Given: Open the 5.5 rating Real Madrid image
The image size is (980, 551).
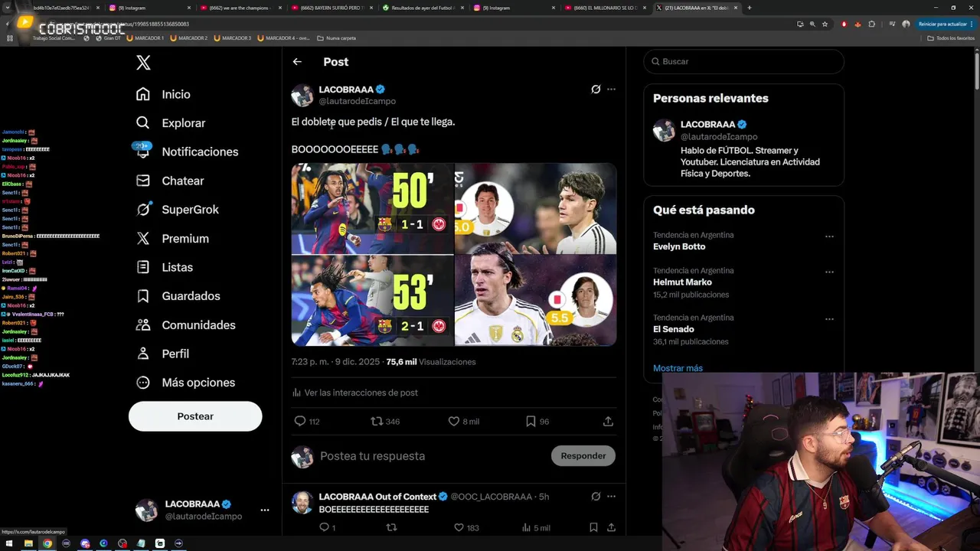Looking at the screenshot, I should click(x=535, y=300).
